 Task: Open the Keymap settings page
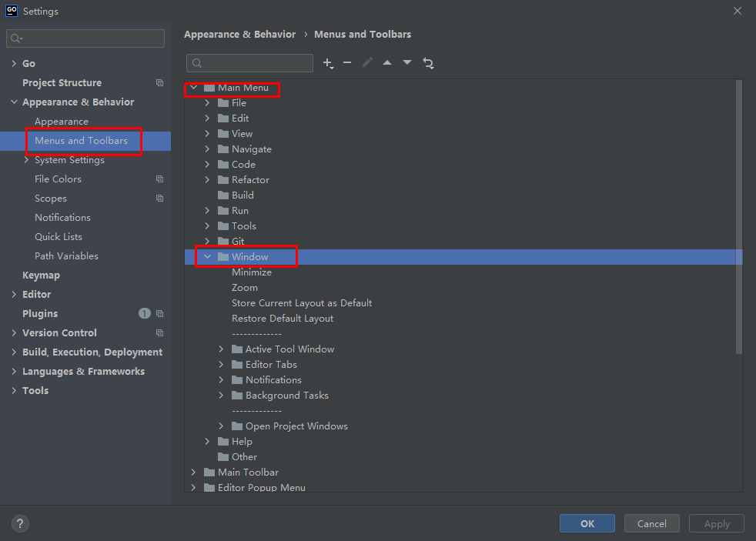[41, 276]
